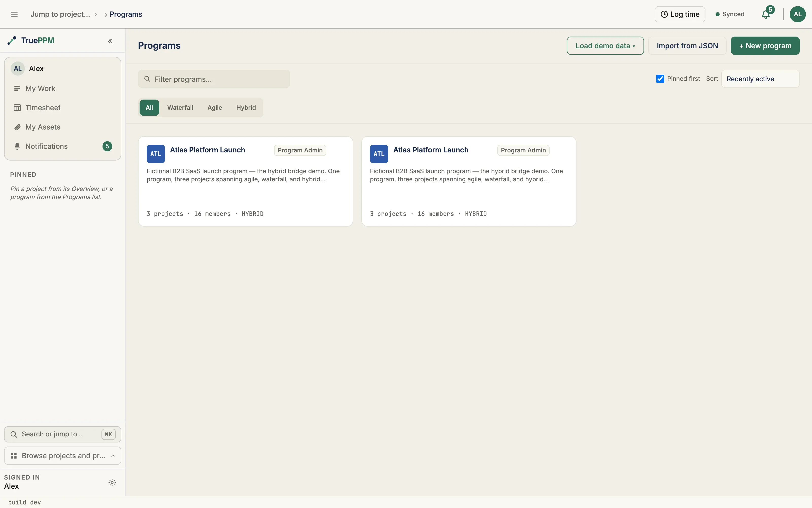The image size is (812, 508).
Task: Open My Work in the sidebar
Action: click(x=62, y=88)
